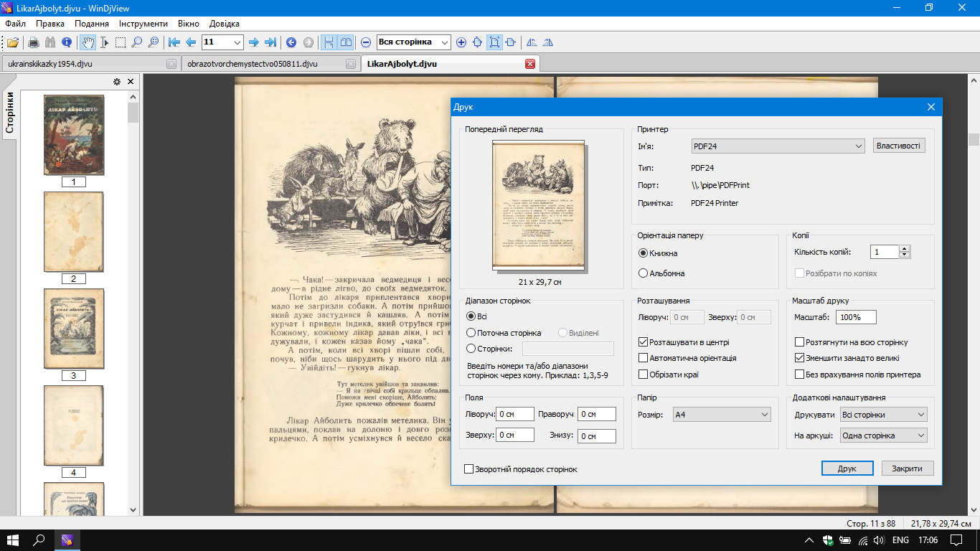Open the zoom dropdown showing 'Вся сторінка'
This screenshot has height=551, width=980.
coord(414,42)
